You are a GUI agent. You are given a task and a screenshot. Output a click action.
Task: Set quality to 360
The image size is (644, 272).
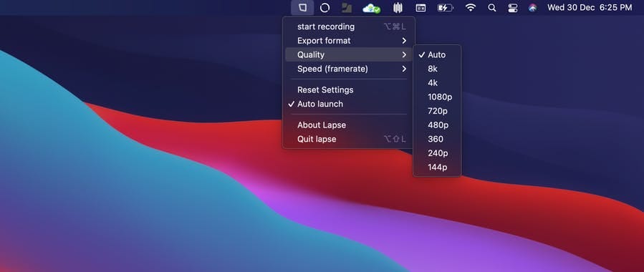(x=437, y=139)
